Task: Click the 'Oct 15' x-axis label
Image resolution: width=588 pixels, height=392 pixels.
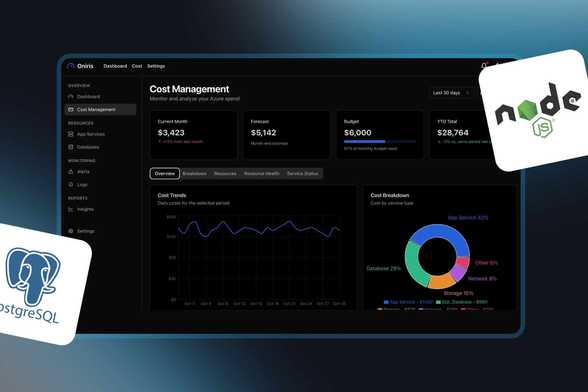Action: [256, 304]
